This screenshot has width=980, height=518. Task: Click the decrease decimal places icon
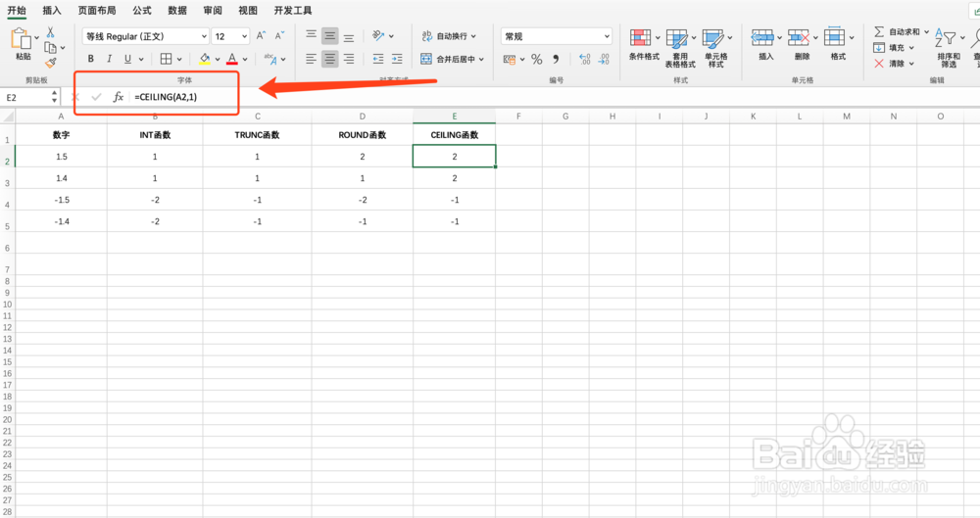tap(604, 59)
